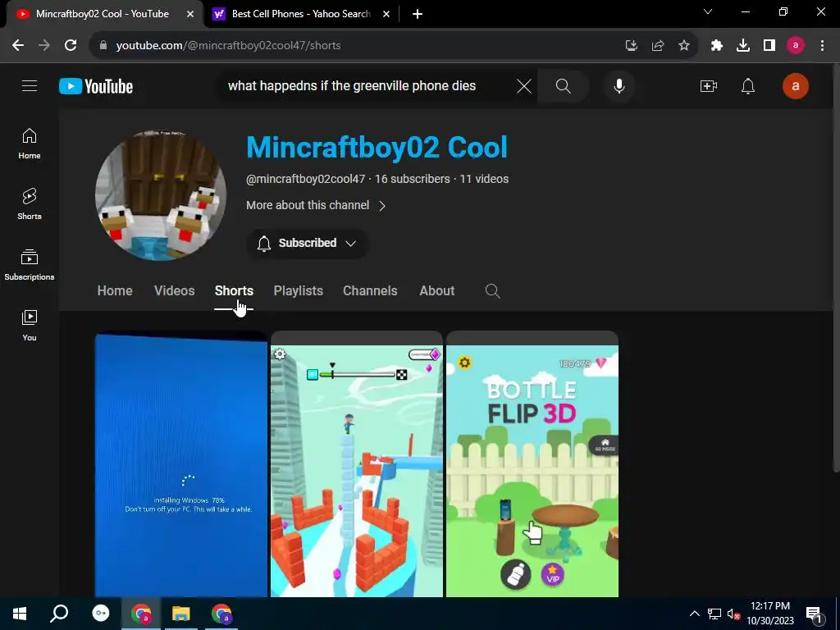Switch to the channel Home tab
Image resolution: width=840 pixels, height=630 pixels.
click(115, 291)
